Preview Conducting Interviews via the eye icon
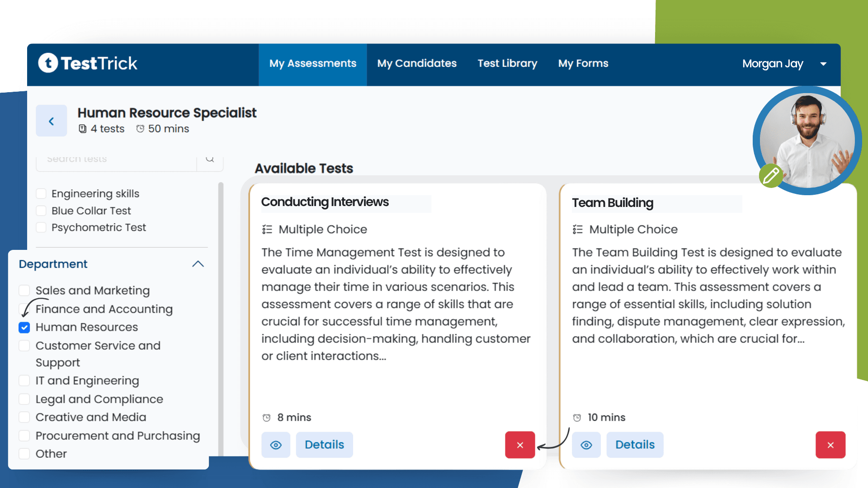The height and width of the screenshot is (488, 868). tap(276, 445)
